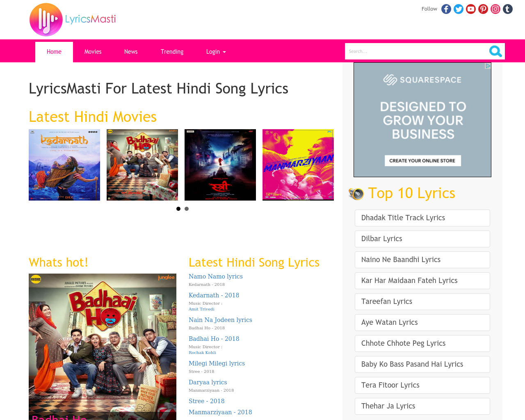Image resolution: width=525 pixels, height=420 pixels.
Task: Expand the Login dropdown menu
Action: point(216,52)
